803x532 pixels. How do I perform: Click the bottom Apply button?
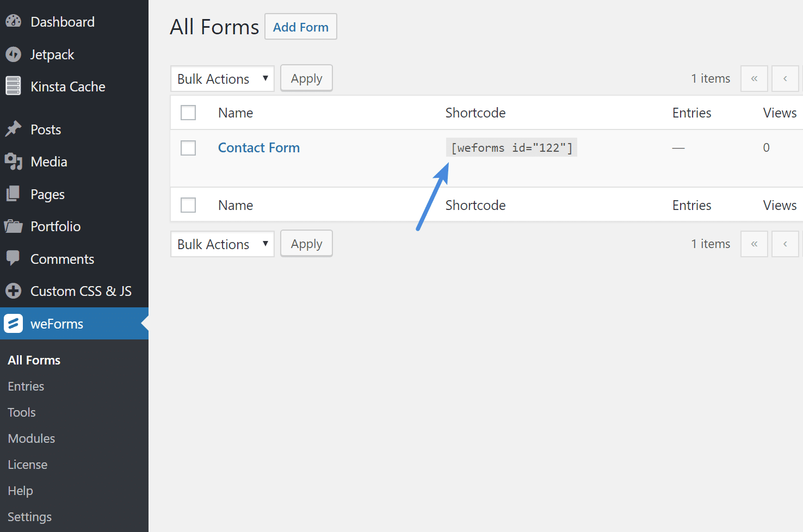point(306,244)
